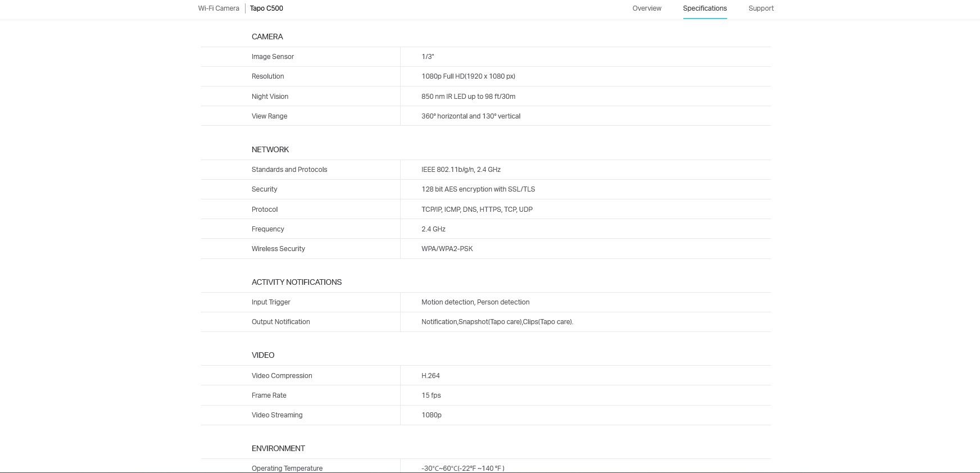Click "360° horizontal and 130° vertical" value

pyautogui.click(x=471, y=116)
